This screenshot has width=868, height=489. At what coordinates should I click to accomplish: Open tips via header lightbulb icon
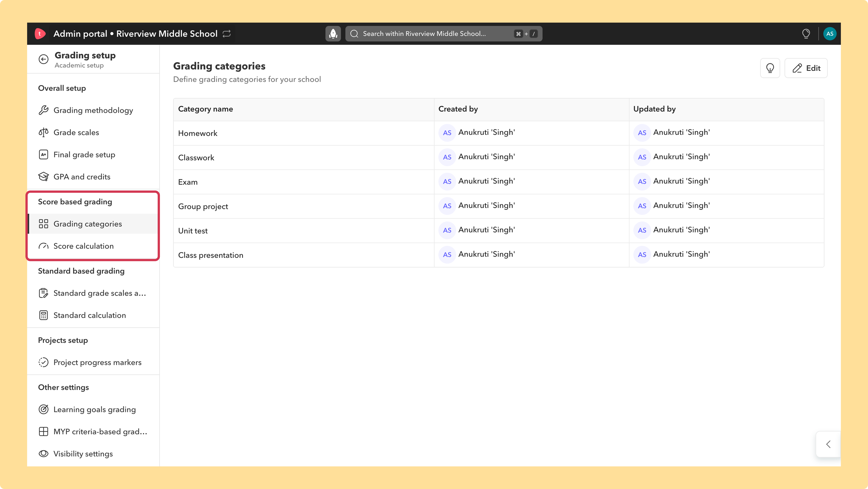806,34
